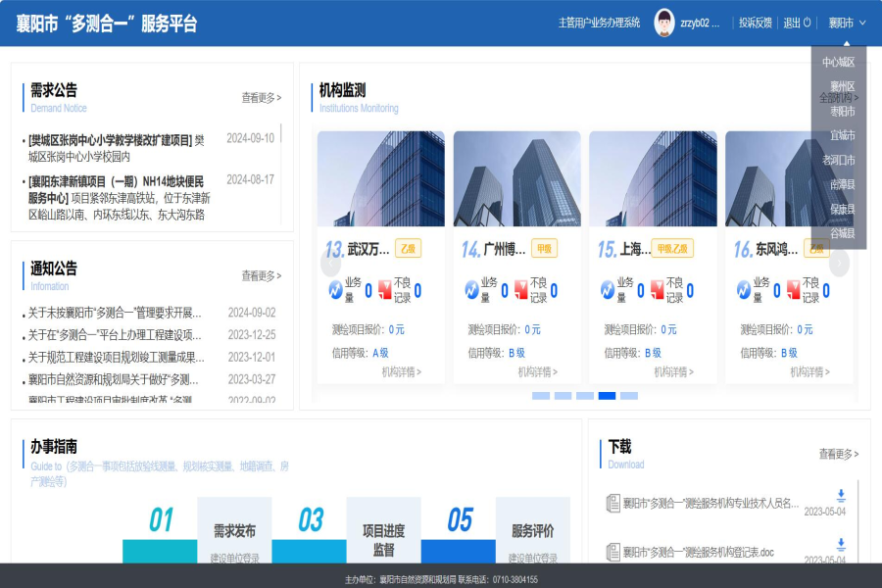Open 机构详情 for 上海 institution

point(674,372)
